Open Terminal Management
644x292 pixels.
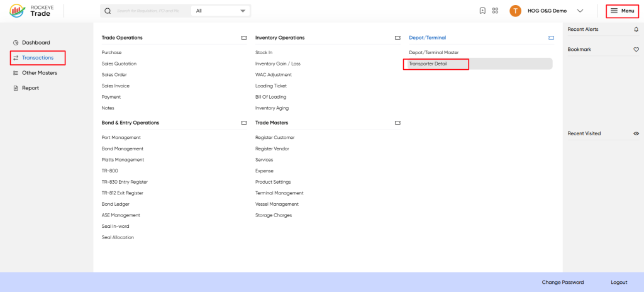pos(279,193)
